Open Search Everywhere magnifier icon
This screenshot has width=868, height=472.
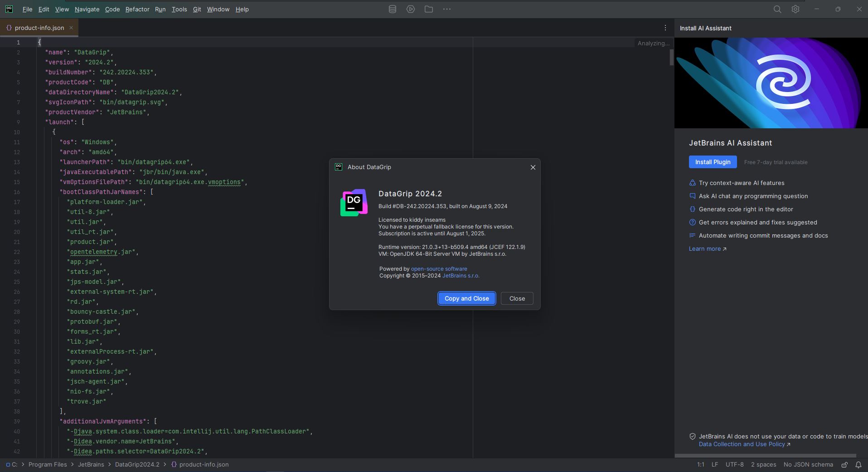tap(777, 9)
